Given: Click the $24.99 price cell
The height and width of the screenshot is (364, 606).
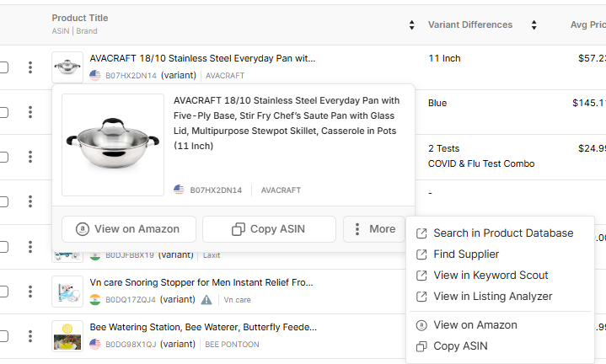Looking at the screenshot, I should (x=592, y=148).
